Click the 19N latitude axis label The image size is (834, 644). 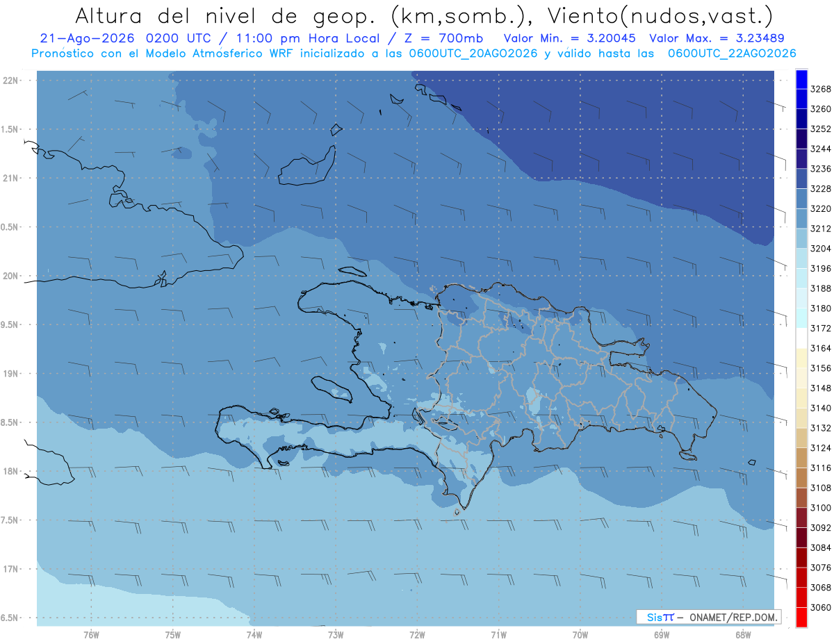(x=11, y=373)
